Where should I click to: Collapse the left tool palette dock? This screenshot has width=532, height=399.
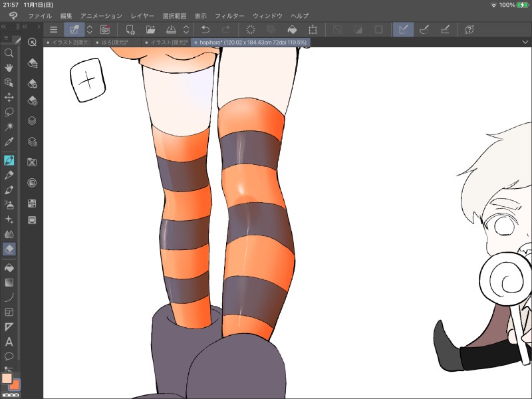(x=3, y=27)
